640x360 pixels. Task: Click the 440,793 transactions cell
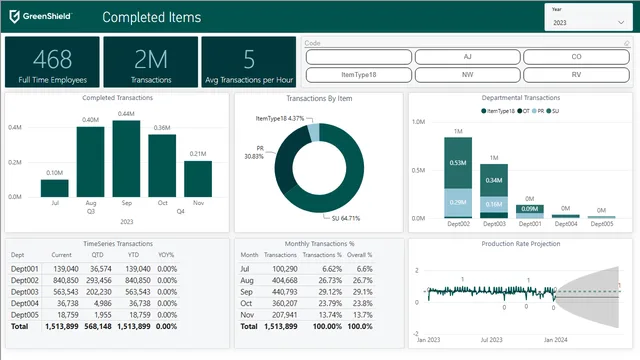coord(284,292)
